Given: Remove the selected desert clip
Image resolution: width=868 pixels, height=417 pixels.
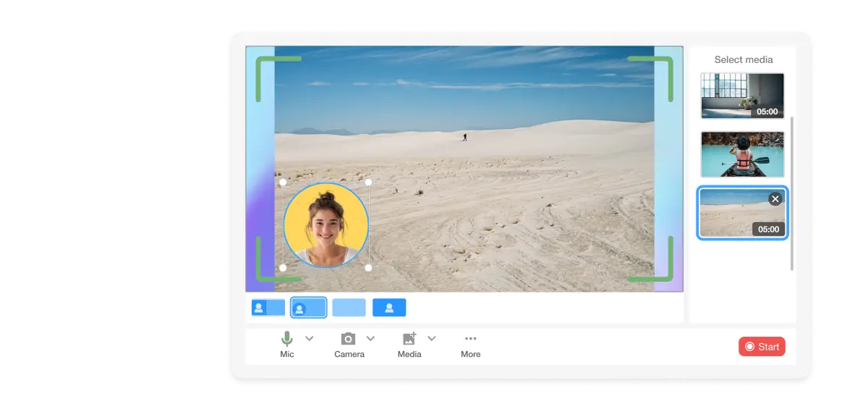Looking at the screenshot, I should (775, 198).
